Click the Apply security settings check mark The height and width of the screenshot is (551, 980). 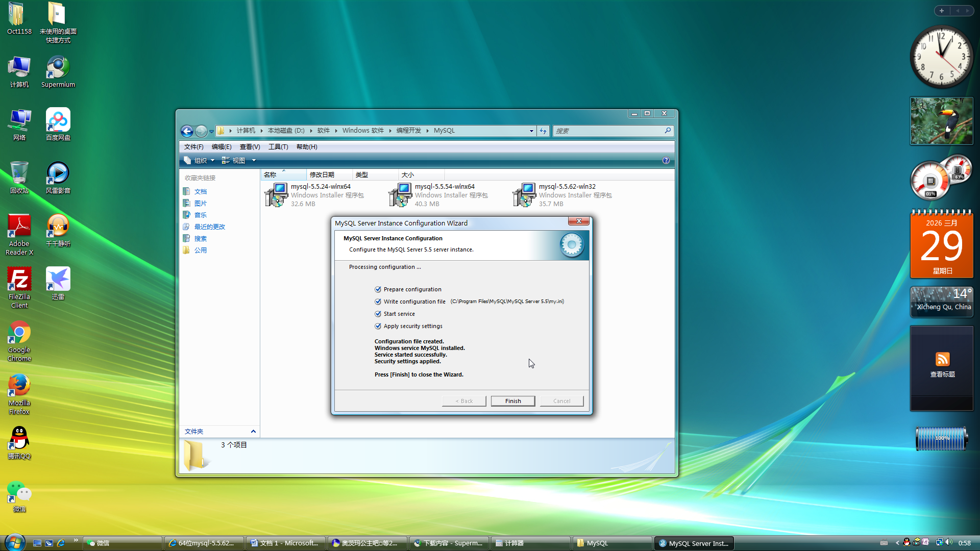(378, 326)
